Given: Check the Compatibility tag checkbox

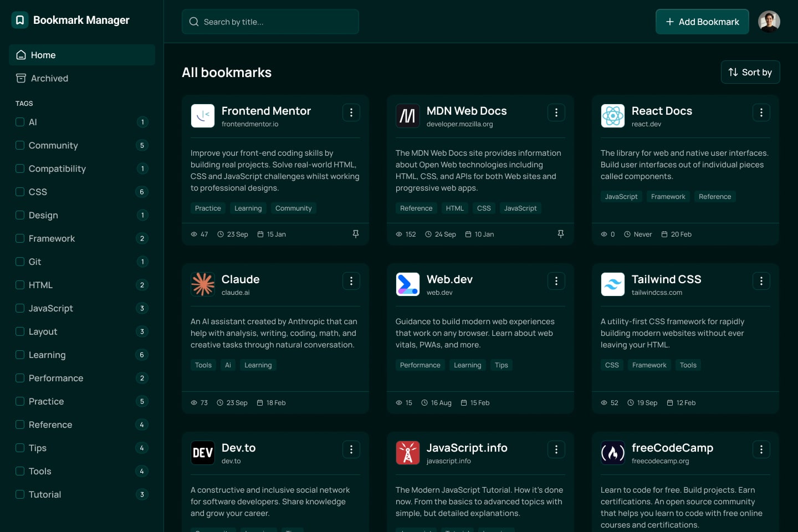Looking at the screenshot, I should click(20, 168).
